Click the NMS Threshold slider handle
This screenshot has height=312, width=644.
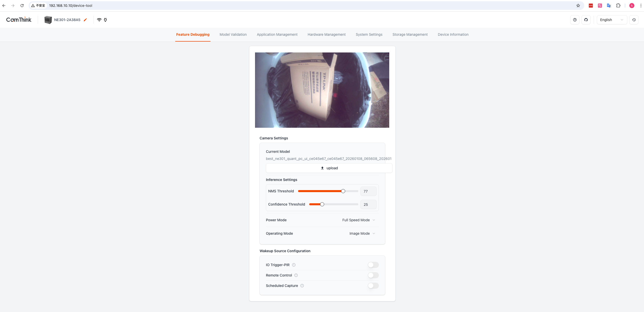[x=343, y=191]
